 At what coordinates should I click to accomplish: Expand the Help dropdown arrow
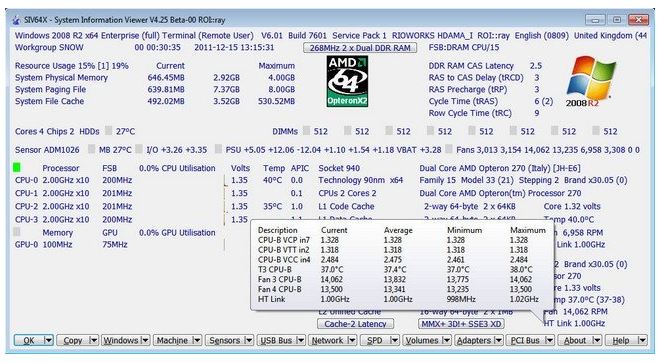642,340
